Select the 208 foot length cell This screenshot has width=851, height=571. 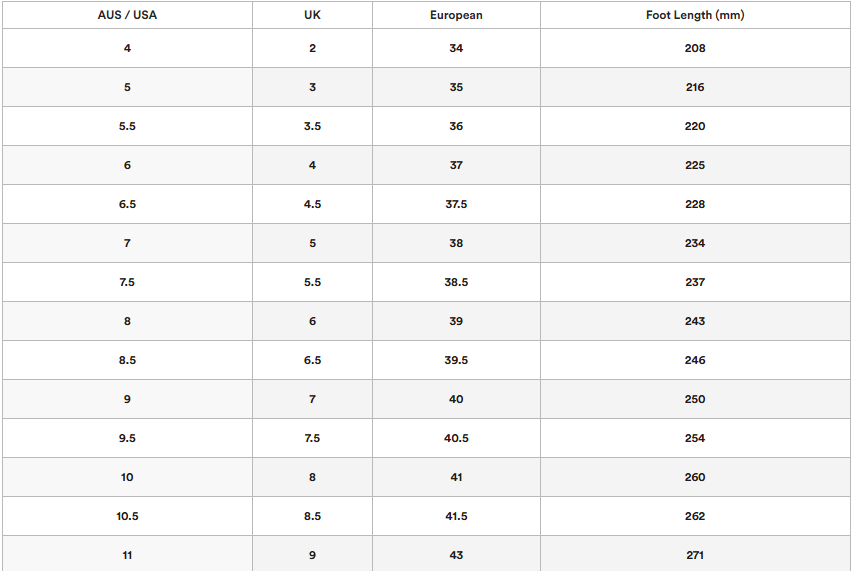695,48
